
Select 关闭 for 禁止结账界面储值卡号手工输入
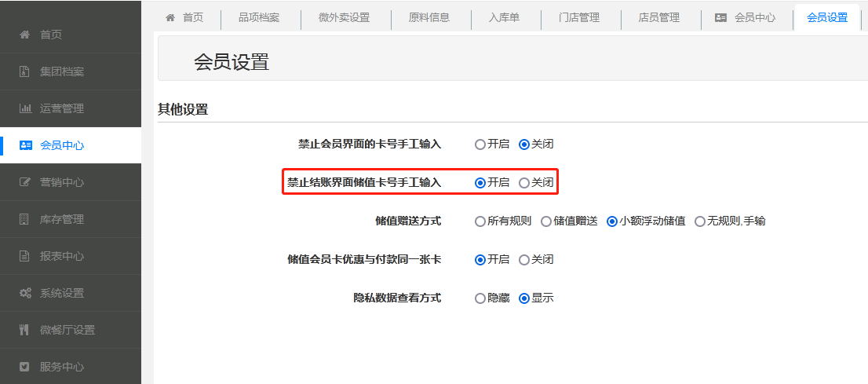[x=524, y=182]
